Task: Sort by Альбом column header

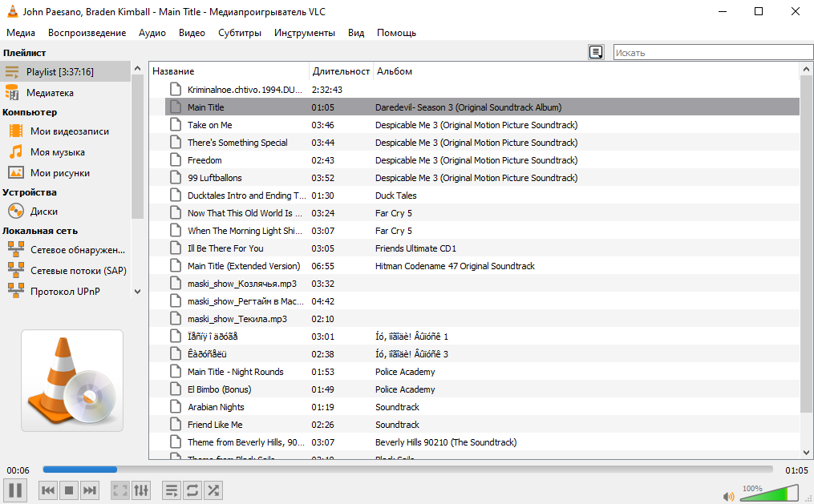Action: coord(586,71)
